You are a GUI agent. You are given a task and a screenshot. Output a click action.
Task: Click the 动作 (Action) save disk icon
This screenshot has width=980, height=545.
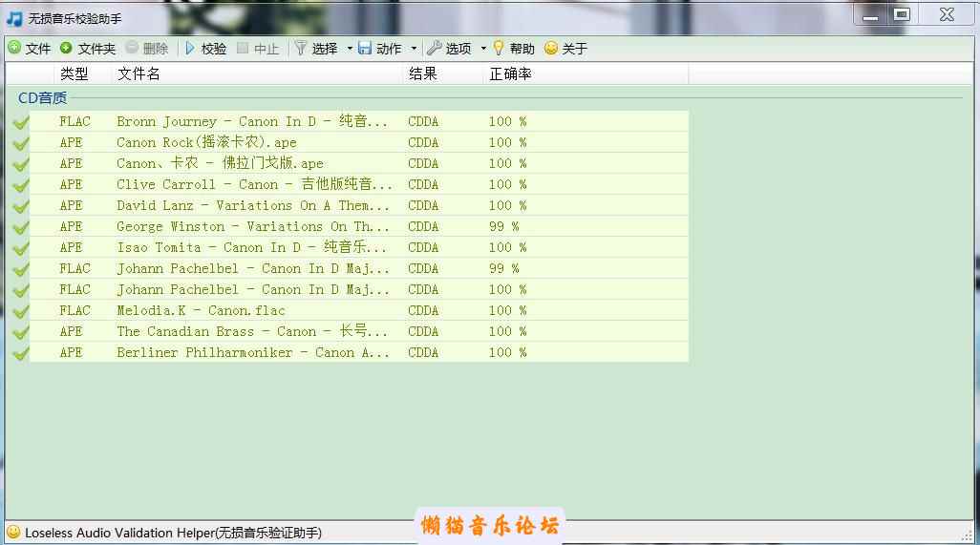[x=365, y=48]
